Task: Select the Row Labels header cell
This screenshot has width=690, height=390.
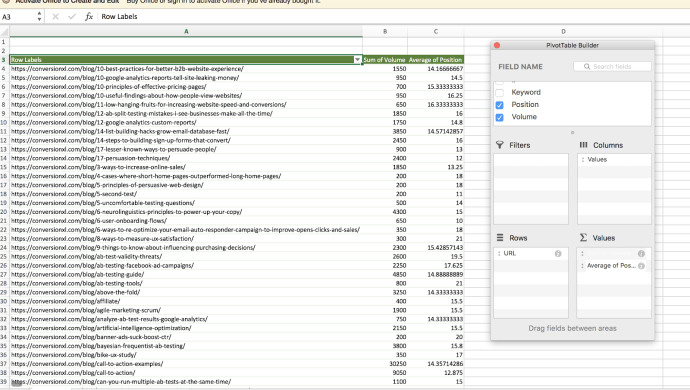Action: [x=186, y=60]
